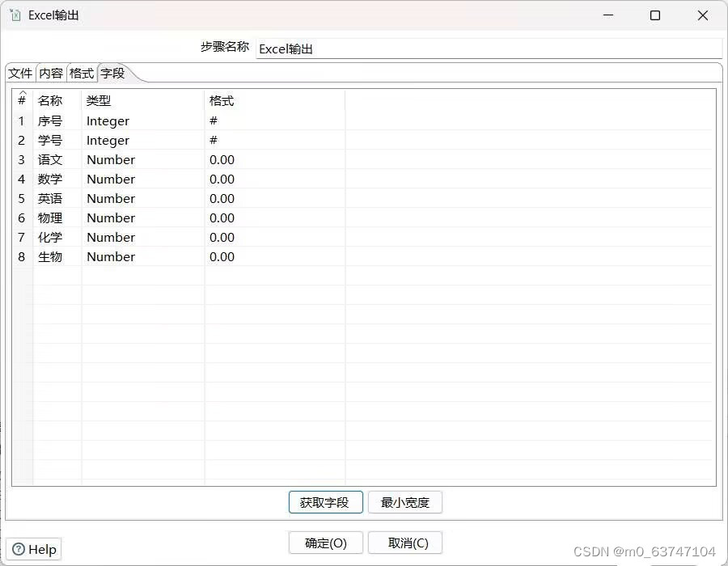Select row number 1
This screenshot has height=566, width=728.
[x=22, y=121]
